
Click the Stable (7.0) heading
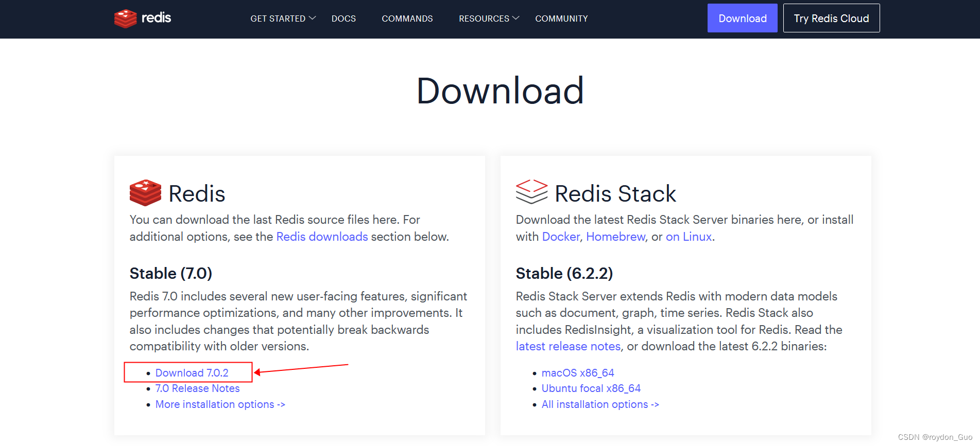pyautogui.click(x=171, y=273)
